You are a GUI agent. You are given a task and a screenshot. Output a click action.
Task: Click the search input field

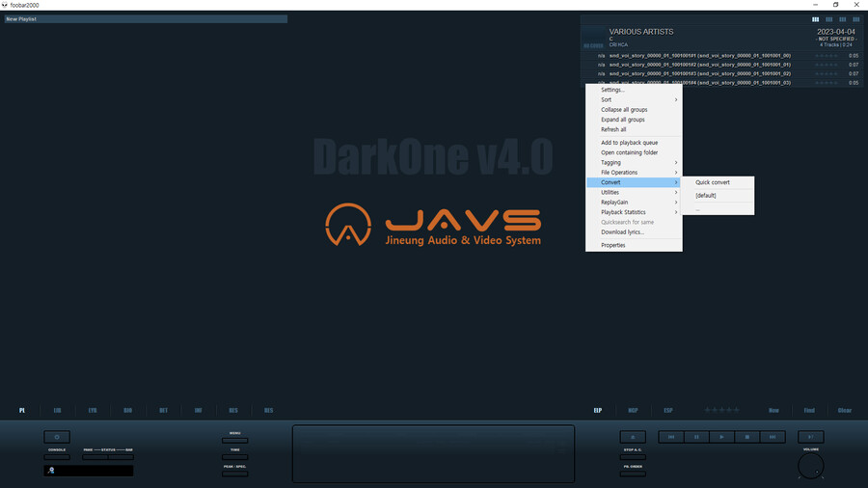tap(89, 471)
